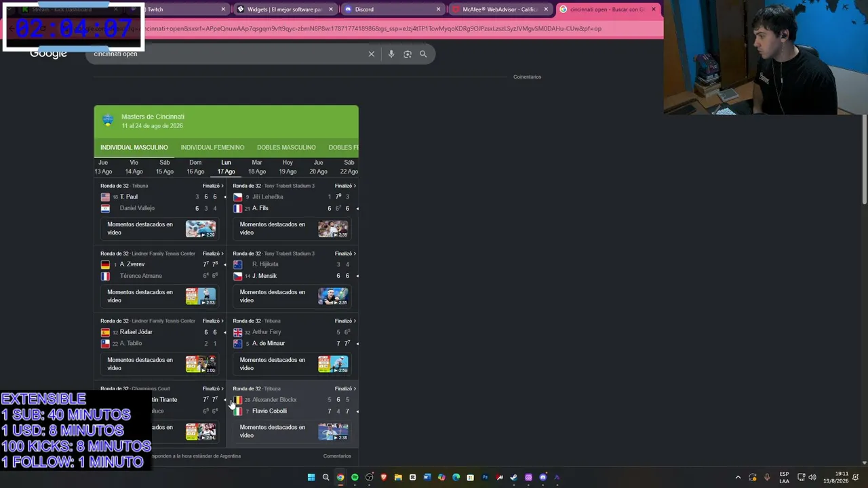Open volume control in system tray
The width and height of the screenshot is (868, 488).
pyautogui.click(x=814, y=477)
